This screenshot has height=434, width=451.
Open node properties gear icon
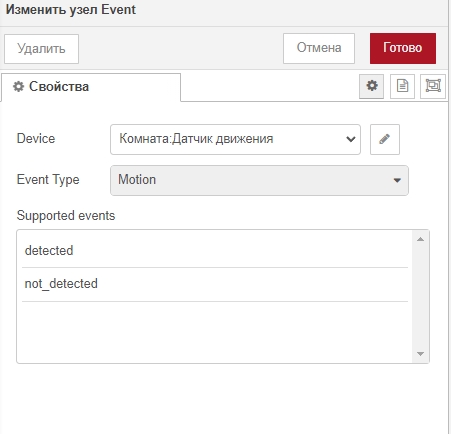click(371, 86)
